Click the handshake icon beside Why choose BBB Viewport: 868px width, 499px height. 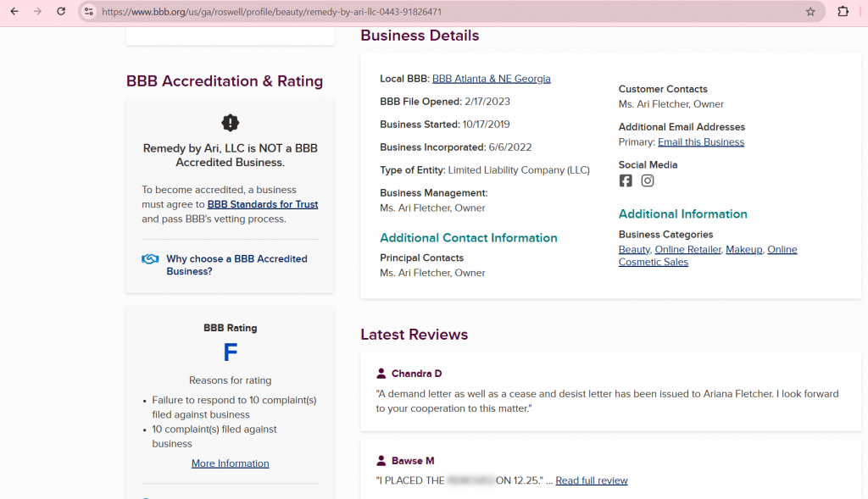coord(150,259)
